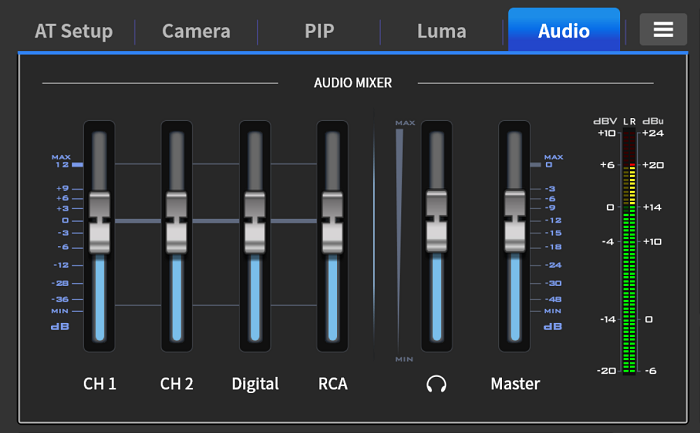Click the RCA channel label

coord(333,384)
